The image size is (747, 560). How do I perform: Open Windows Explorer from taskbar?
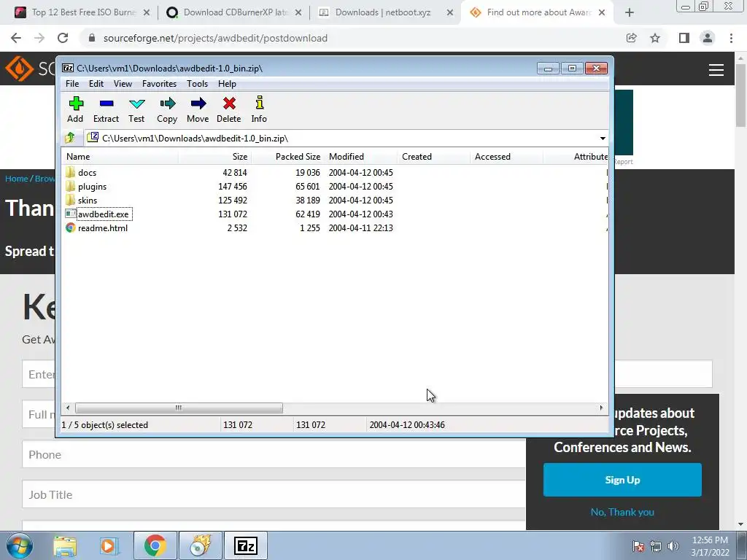tap(65, 545)
